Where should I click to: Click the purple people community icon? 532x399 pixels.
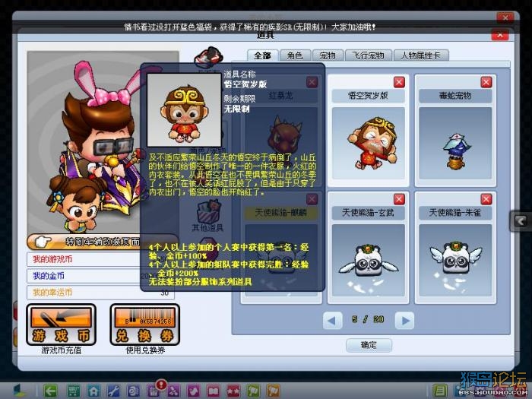173,391
